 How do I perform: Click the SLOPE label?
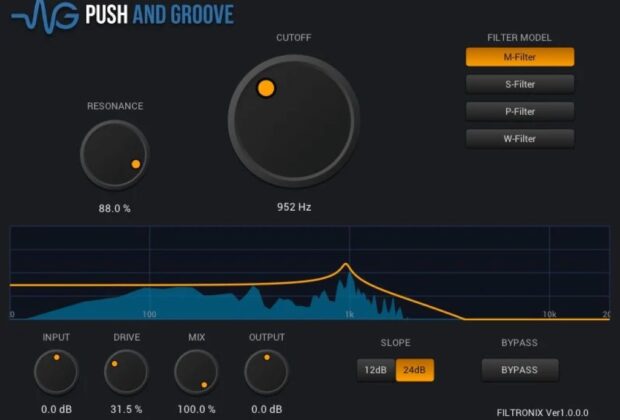395,343
